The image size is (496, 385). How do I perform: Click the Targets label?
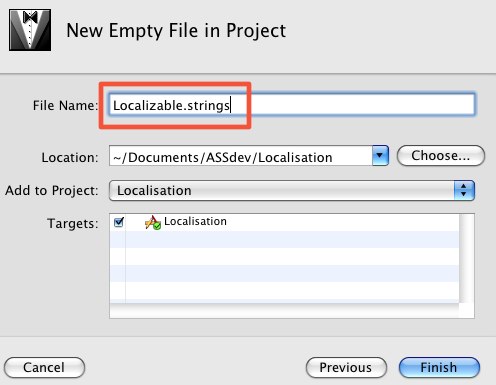click(73, 223)
